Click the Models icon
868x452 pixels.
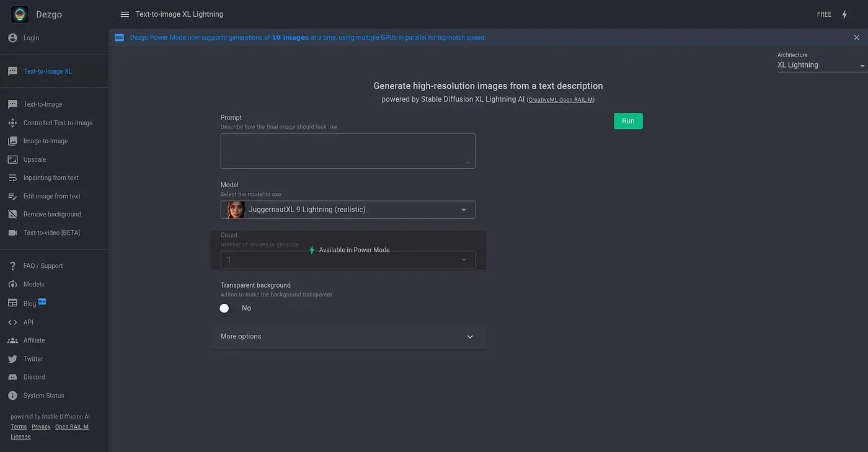12,285
